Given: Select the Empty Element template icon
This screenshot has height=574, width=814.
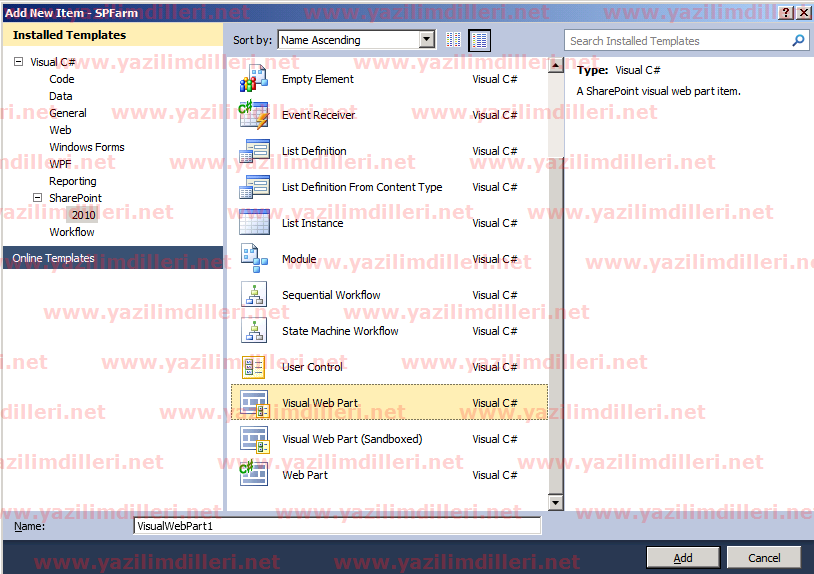Looking at the screenshot, I should click(254, 78).
